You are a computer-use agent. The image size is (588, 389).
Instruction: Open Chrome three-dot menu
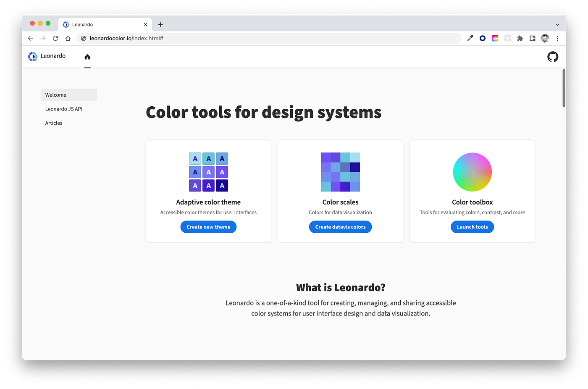[x=557, y=38]
